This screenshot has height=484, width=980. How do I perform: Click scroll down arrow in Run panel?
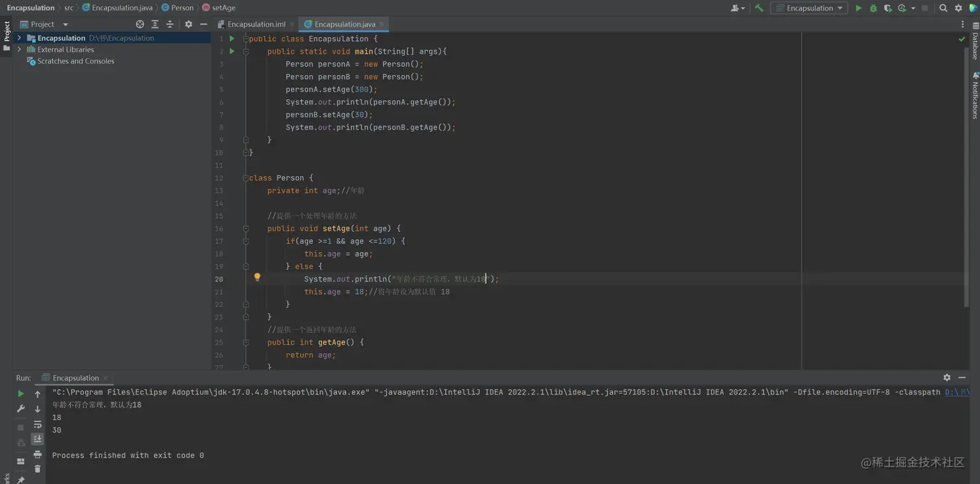tap(38, 409)
